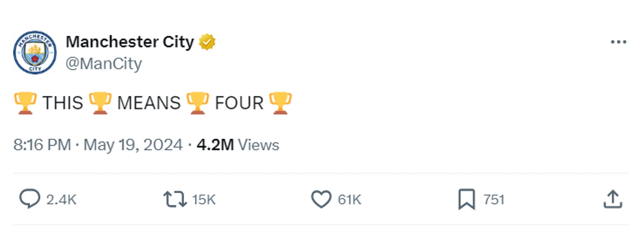
Task: Click the May 19, 2024 date
Action: pyautogui.click(x=133, y=145)
